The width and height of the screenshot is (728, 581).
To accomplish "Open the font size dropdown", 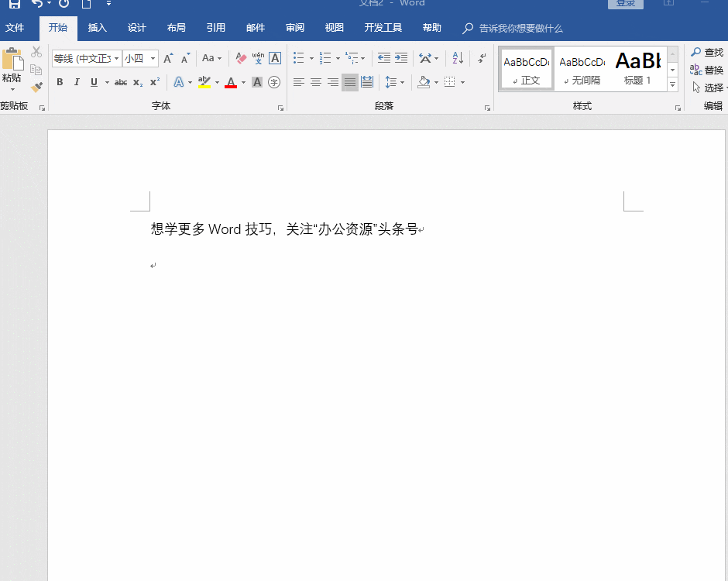I will pyautogui.click(x=152, y=58).
